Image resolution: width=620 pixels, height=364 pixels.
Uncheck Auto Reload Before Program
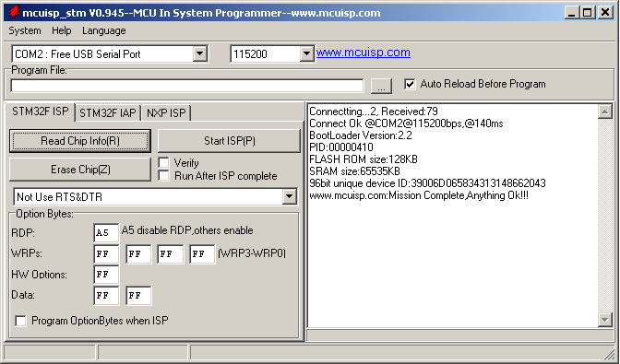point(410,84)
